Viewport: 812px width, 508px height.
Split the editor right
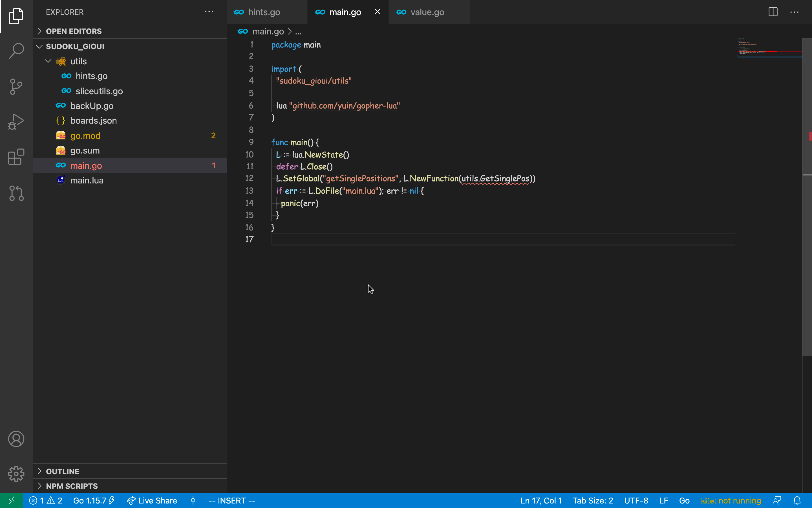[x=773, y=12]
